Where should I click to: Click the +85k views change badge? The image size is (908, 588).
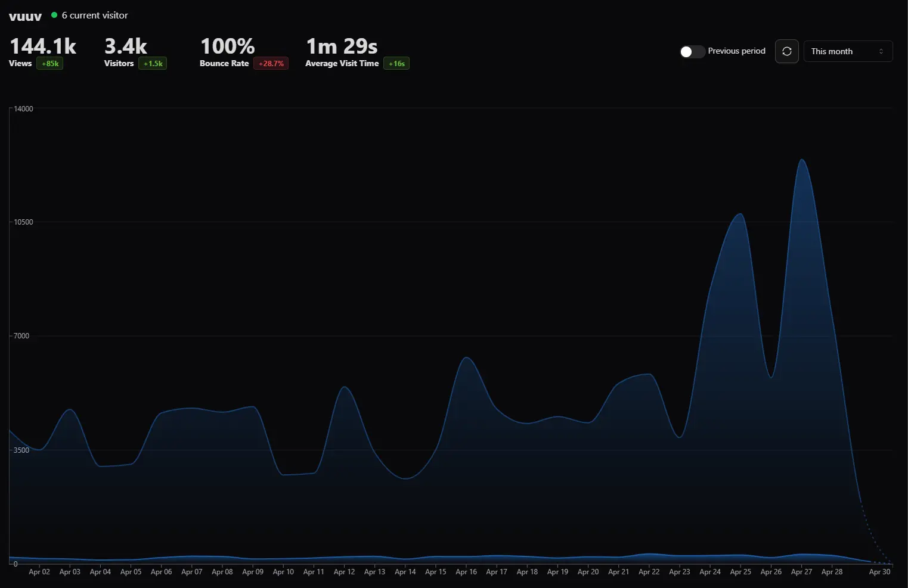[50, 64]
